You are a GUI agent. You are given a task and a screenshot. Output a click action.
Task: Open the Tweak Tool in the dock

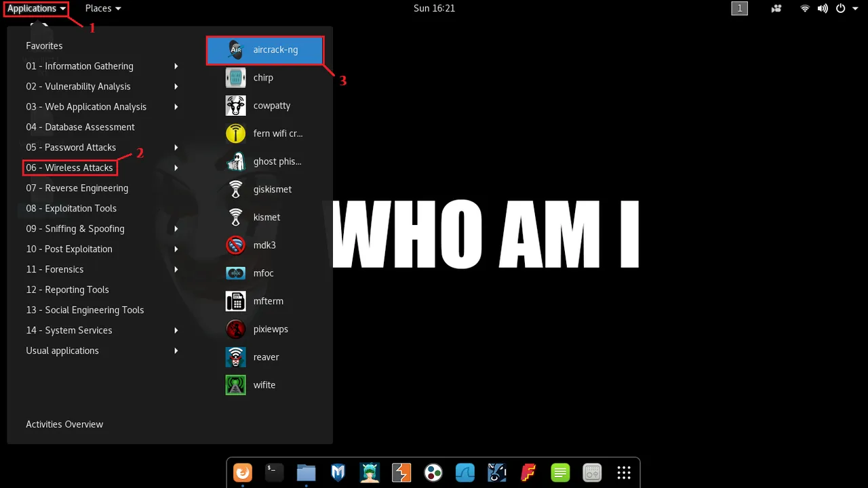(592, 472)
